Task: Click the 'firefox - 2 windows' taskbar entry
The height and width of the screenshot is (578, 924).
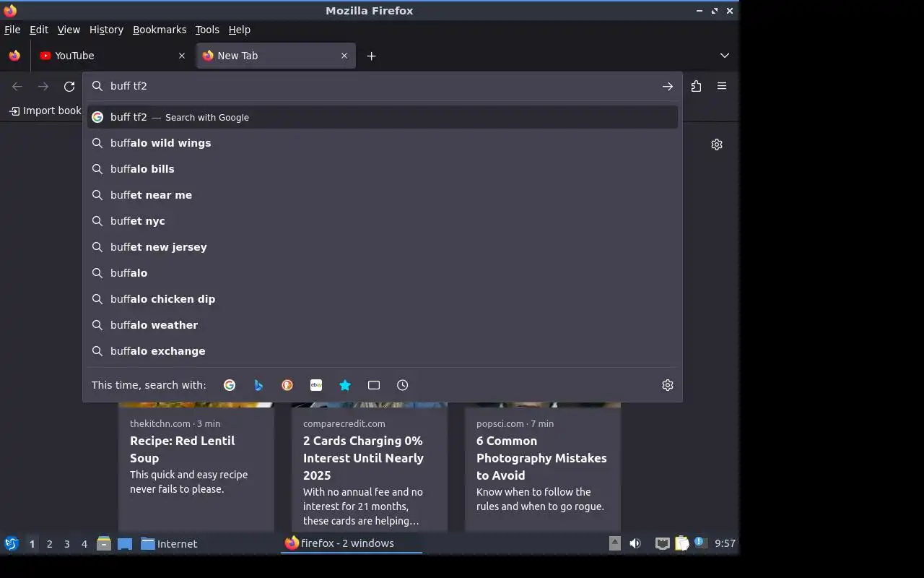Action: [x=351, y=543]
